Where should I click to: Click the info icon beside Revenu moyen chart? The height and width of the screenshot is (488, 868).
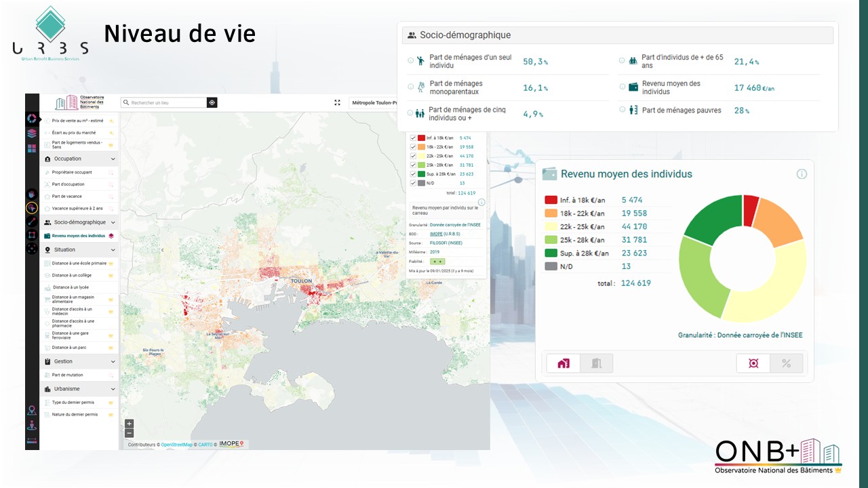802,174
